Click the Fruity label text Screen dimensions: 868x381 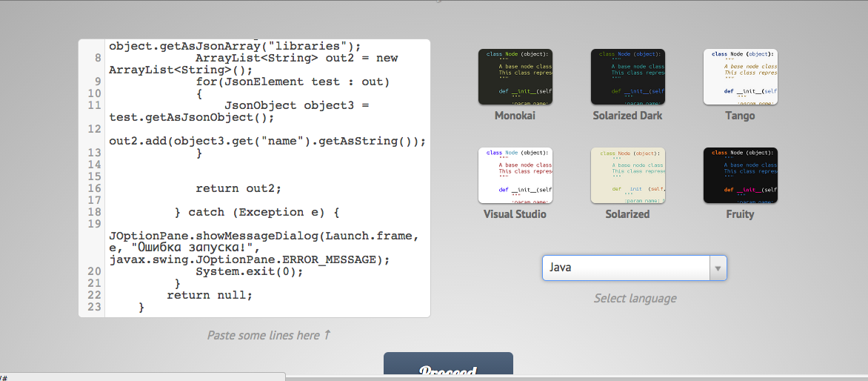(x=740, y=214)
